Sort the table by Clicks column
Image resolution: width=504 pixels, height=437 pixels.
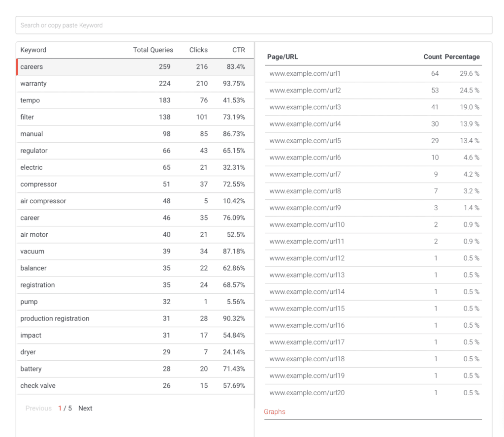pyautogui.click(x=198, y=50)
